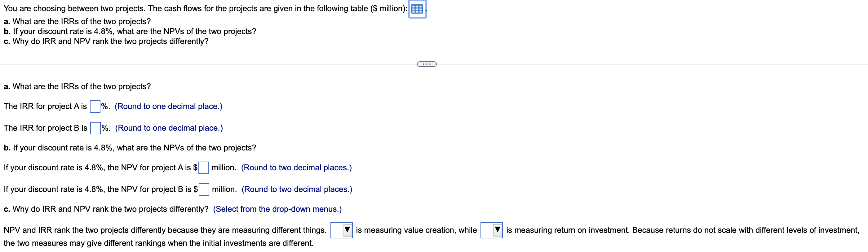Screen dimensions: 868x252
Task: Expand the ellipsis divider control
Action: point(427,63)
